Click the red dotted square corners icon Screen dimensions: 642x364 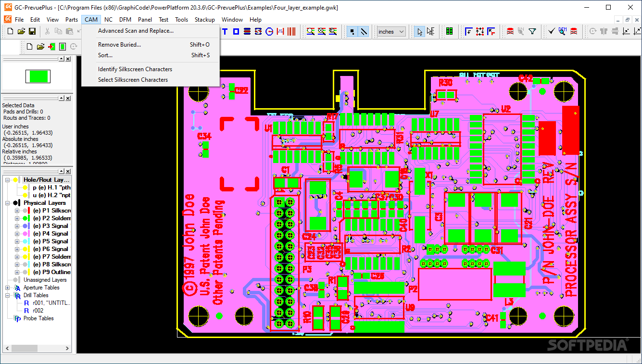[480, 32]
